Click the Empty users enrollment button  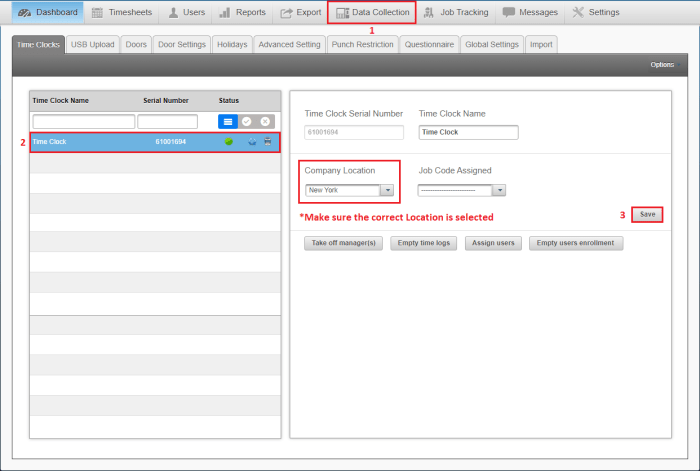(576, 243)
